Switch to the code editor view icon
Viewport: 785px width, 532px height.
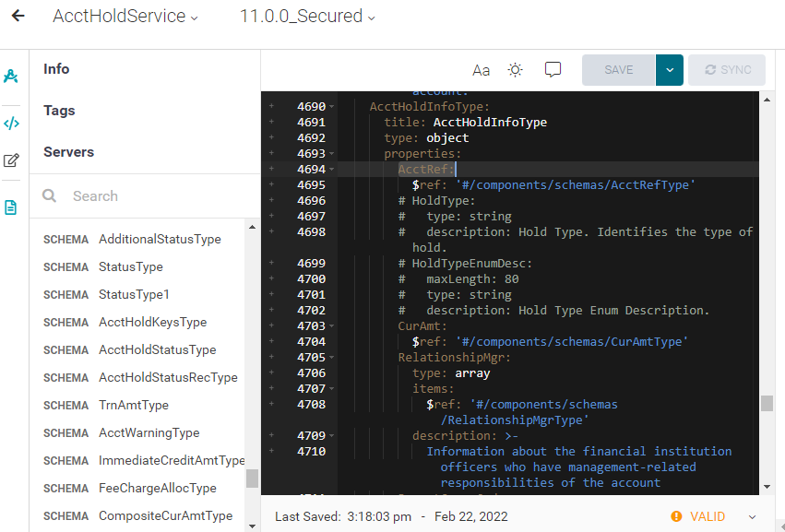[11, 124]
